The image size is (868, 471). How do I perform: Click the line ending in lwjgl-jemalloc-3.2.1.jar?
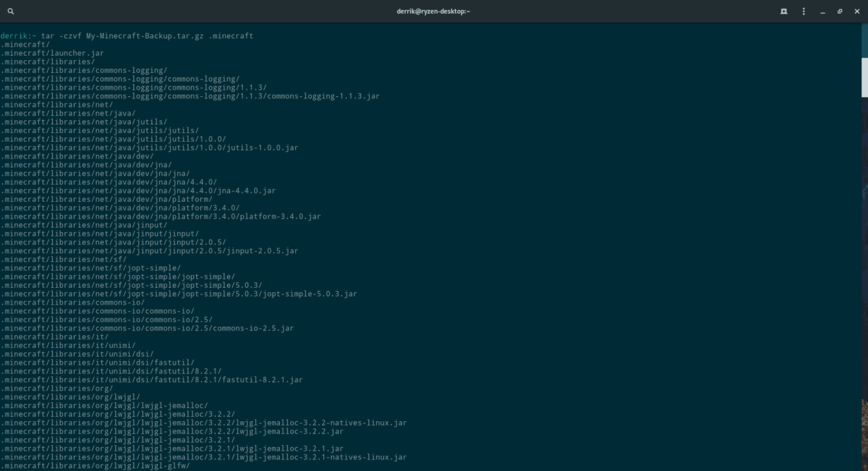tap(172, 449)
